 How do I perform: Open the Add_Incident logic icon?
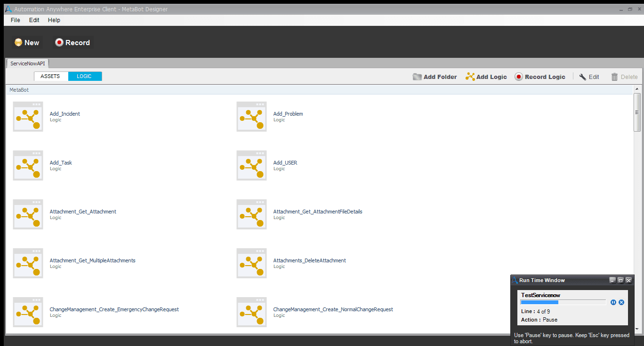tap(28, 117)
